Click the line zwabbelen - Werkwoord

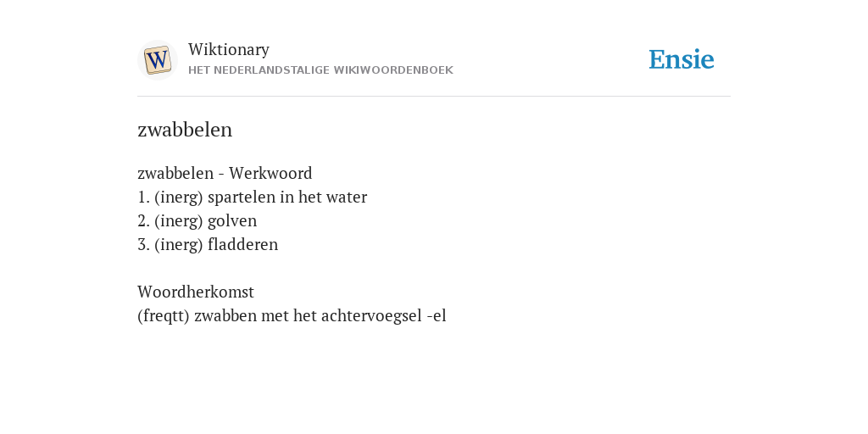[x=225, y=173]
